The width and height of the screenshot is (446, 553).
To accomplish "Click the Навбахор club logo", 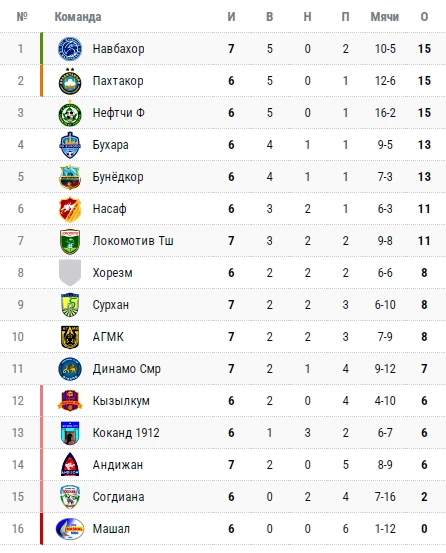I will (x=70, y=49).
